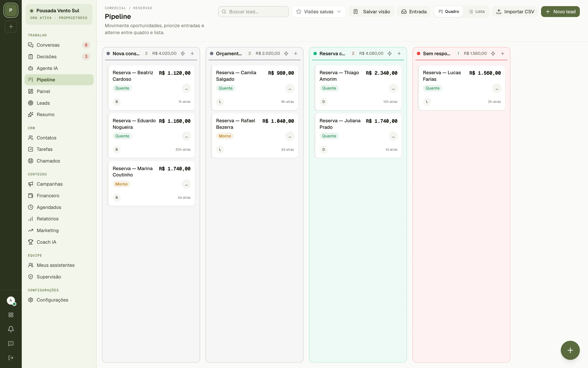This screenshot has height=368, width=588.
Task: Open Coach IA page
Action: pos(59,242)
